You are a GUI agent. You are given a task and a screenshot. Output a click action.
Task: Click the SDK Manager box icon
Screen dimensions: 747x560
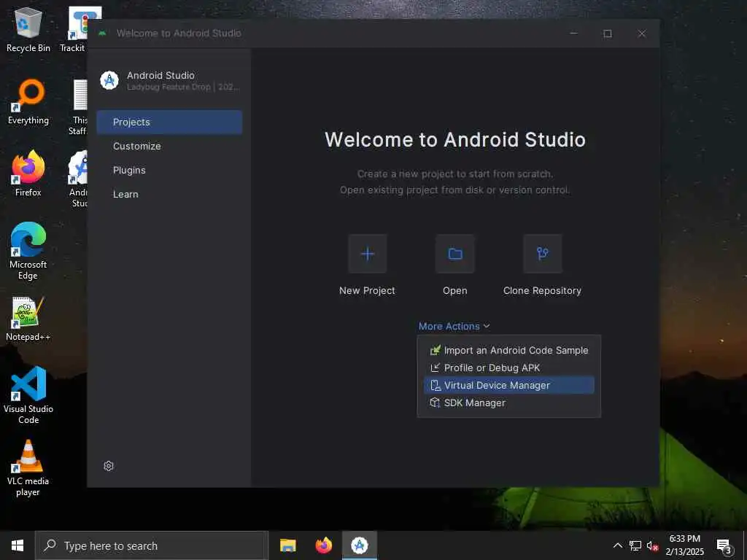[x=435, y=402]
